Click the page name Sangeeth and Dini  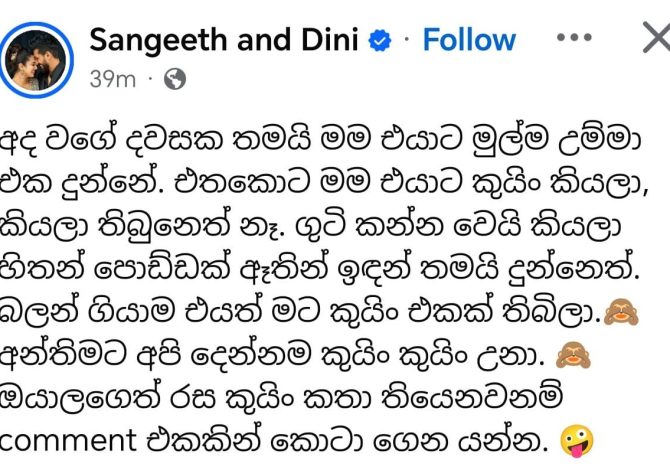pos(223,40)
